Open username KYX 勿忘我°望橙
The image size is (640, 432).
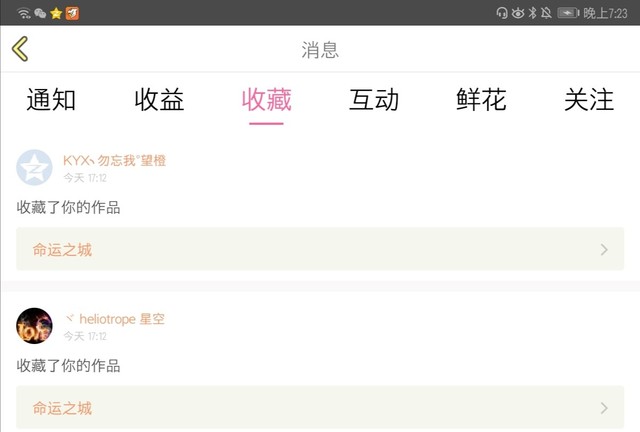pyautogui.click(x=115, y=160)
